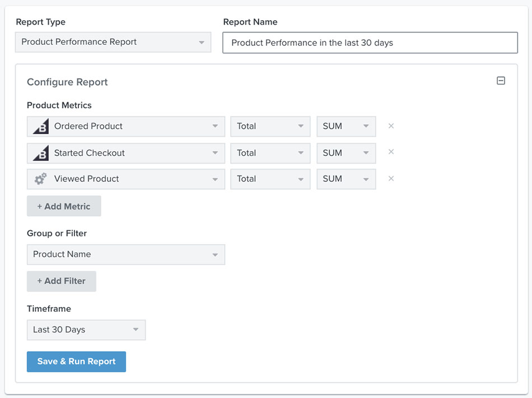Click the BigCommerce icon beside Started Checkout
This screenshot has width=532, height=398.
pyautogui.click(x=41, y=153)
